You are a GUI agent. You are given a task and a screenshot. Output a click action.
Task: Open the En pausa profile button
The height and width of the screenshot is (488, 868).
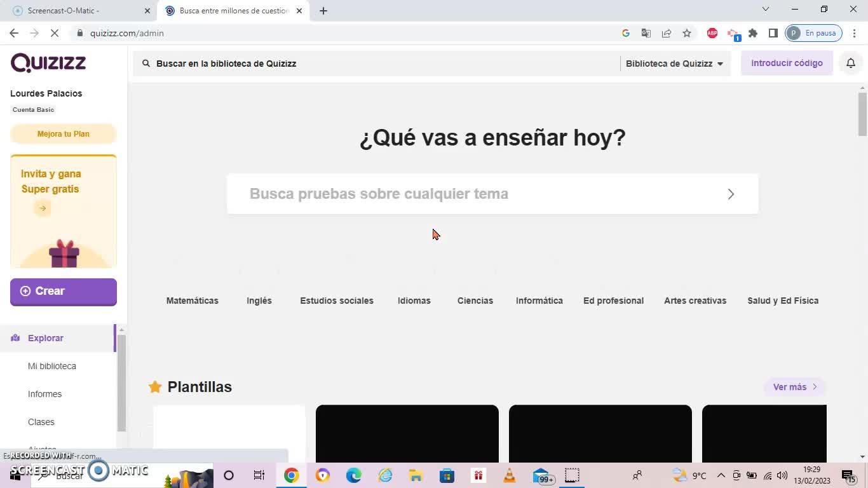pyautogui.click(x=814, y=33)
